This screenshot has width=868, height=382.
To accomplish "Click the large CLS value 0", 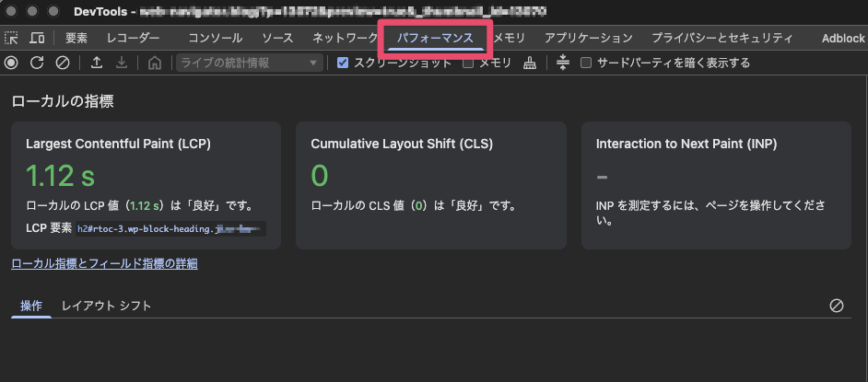I will point(320,176).
